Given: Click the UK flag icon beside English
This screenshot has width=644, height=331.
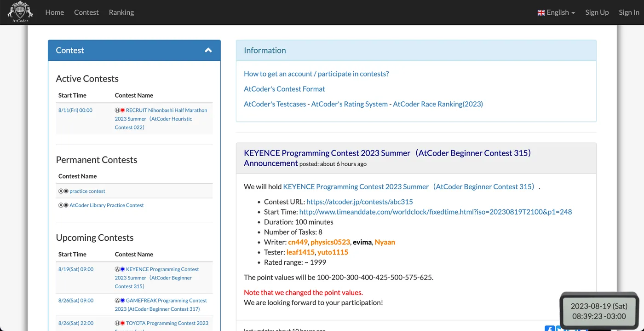Looking at the screenshot, I should click(541, 12).
